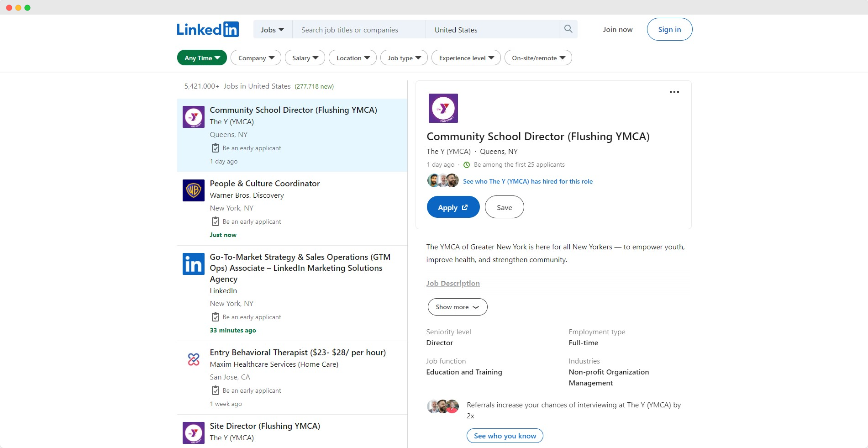Viewport: 868px width, 448px height.
Task: Click the hired employees avatar group
Action: click(443, 180)
